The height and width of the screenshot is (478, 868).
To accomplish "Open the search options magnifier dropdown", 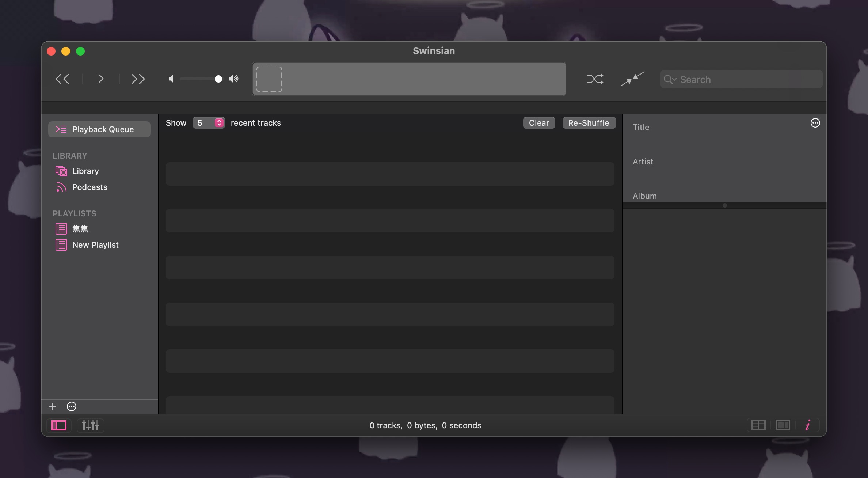I will [x=670, y=79].
